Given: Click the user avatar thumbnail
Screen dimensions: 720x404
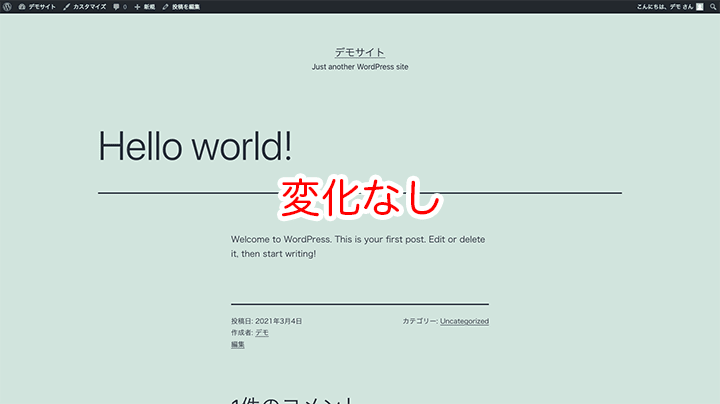Looking at the screenshot, I should click(699, 6).
